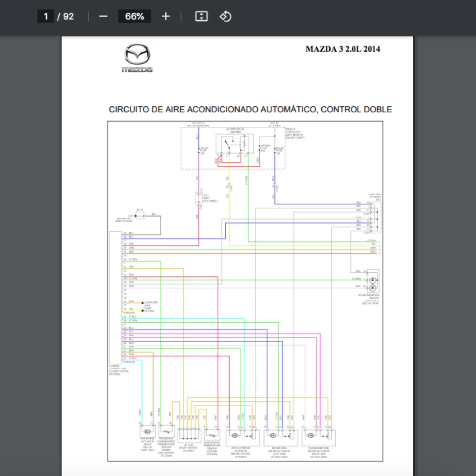Click the zoom out minus button
The image size is (476, 476).
(103, 16)
